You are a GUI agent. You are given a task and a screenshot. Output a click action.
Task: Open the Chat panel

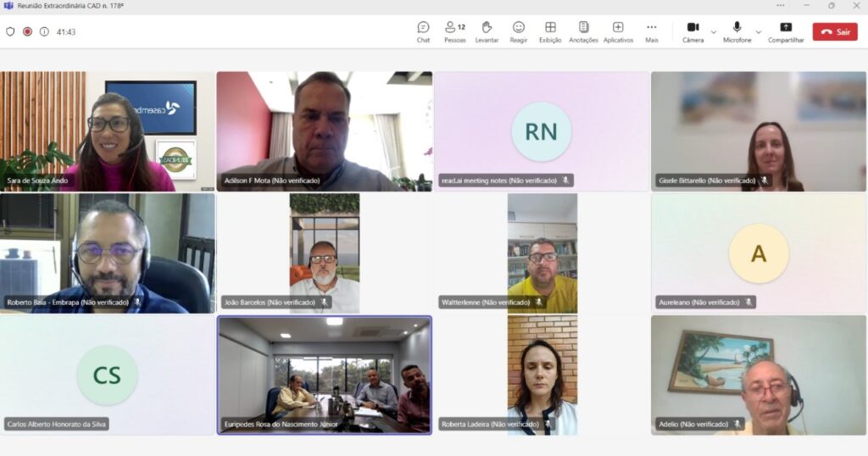423,31
